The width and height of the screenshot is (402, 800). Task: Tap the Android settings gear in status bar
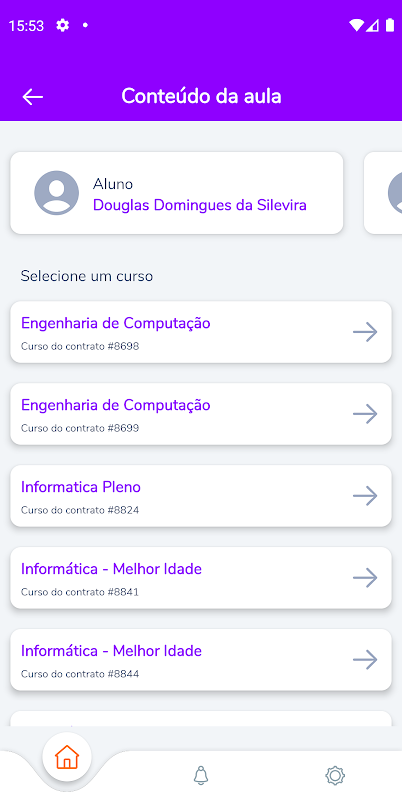tap(62, 25)
